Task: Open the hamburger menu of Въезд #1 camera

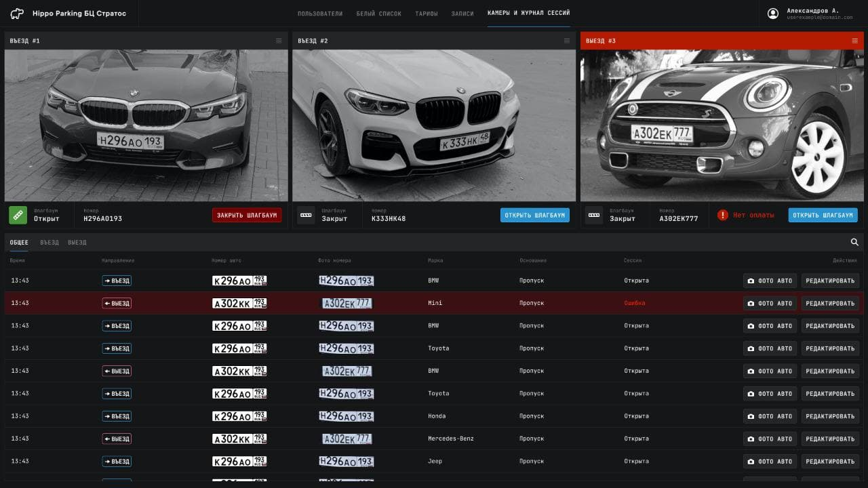Action: pyautogui.click(x=279, y=41)
